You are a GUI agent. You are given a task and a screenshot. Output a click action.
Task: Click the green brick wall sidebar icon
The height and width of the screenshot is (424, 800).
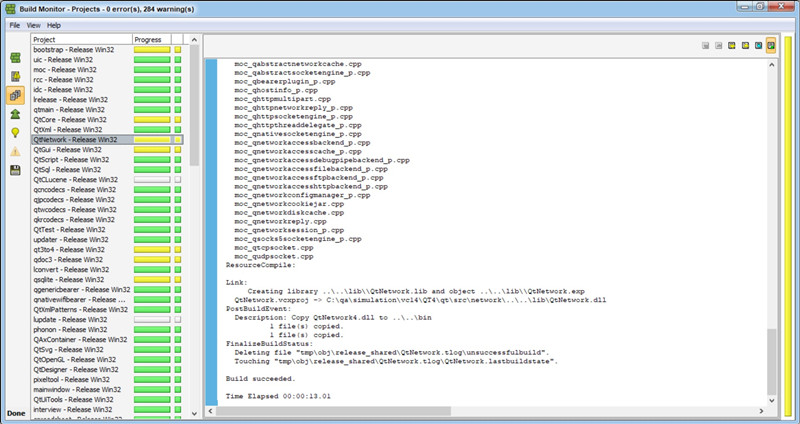click(x=16, y=58)
